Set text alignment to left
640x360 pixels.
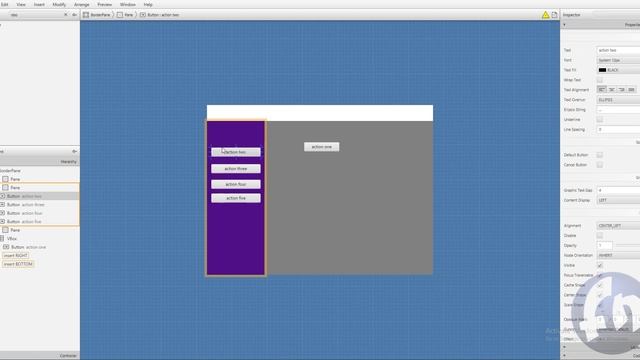point(601,90)
